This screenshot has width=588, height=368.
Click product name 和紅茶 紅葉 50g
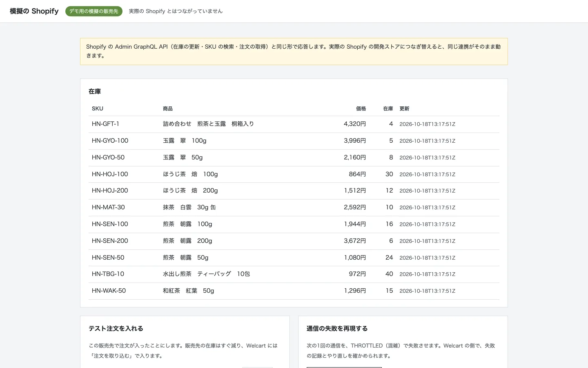[x=189, y=291]
